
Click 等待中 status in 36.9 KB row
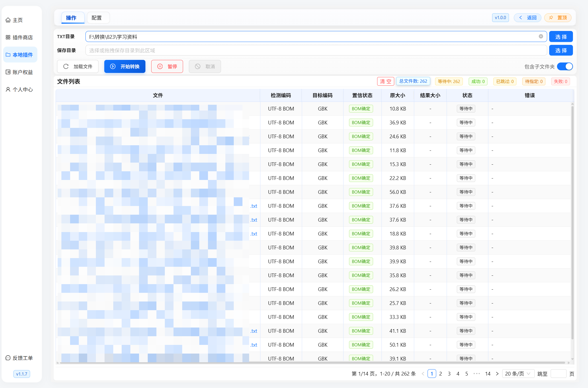(466, 123)
